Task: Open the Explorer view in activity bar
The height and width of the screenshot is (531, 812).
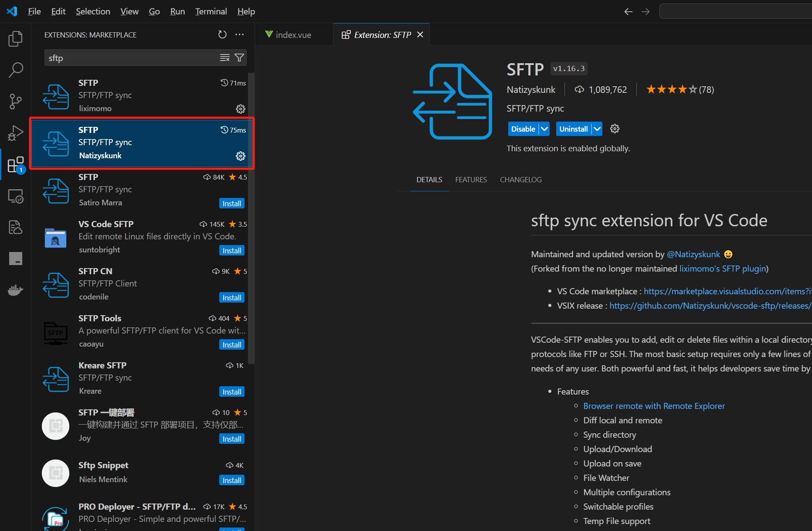Action: click(15, 38)
